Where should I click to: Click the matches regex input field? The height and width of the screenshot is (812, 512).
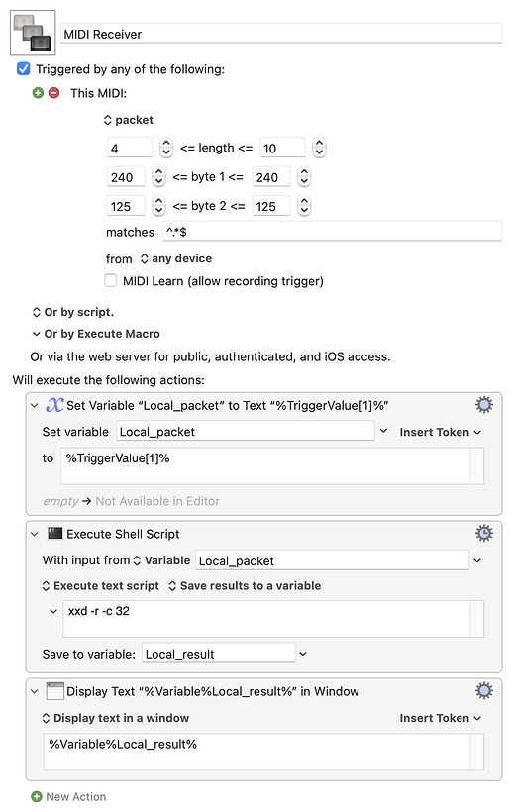click(332, 232)
